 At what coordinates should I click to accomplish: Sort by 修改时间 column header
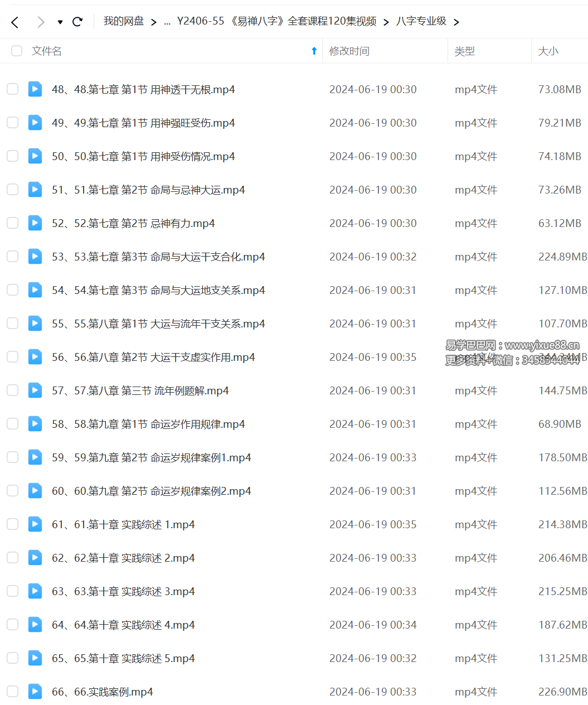pyautogui.click(x=349, y=51)
